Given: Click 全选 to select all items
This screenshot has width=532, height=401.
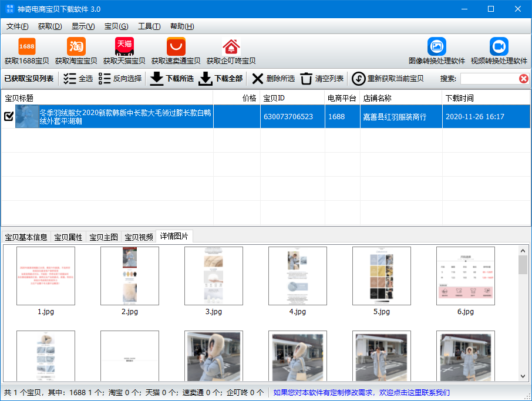Looking at the screenshot, I should click(x=78, y=79).
